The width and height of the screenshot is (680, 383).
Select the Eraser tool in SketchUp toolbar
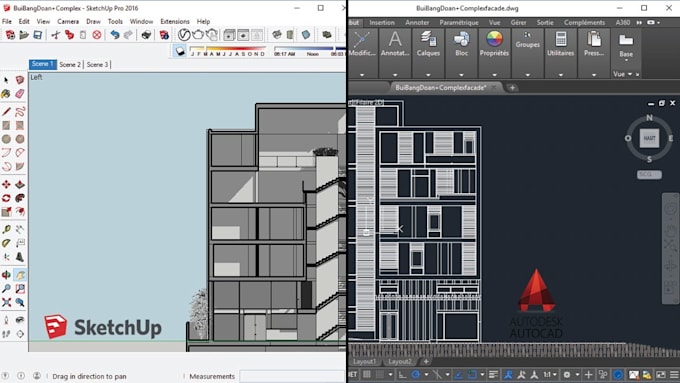[20, 94]
